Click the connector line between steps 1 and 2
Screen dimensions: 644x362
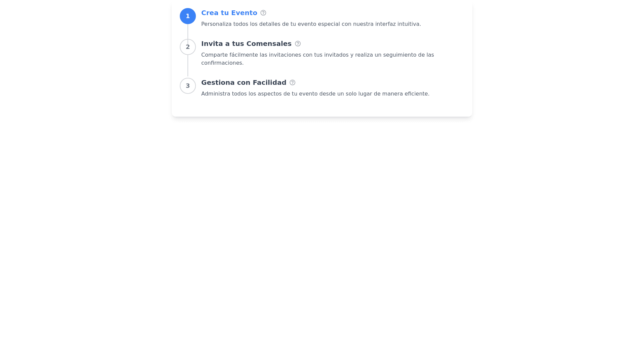pos(188,32)
